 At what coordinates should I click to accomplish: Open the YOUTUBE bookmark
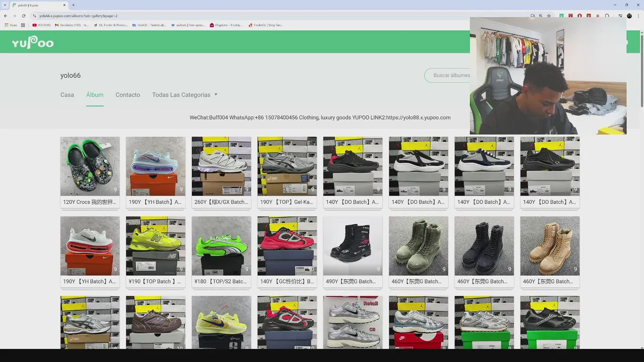click(42, 25)
